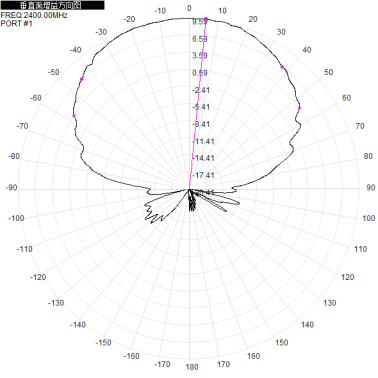Click the -17.41 gain scale label
Viewport: 378px width, 378px height.
(x=203, y=175)
